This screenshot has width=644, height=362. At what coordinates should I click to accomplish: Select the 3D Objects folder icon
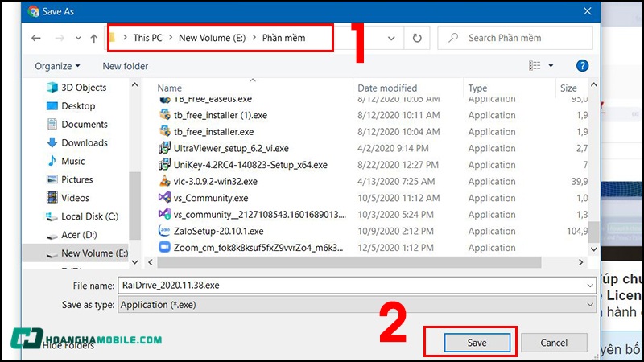coord(52,88)
